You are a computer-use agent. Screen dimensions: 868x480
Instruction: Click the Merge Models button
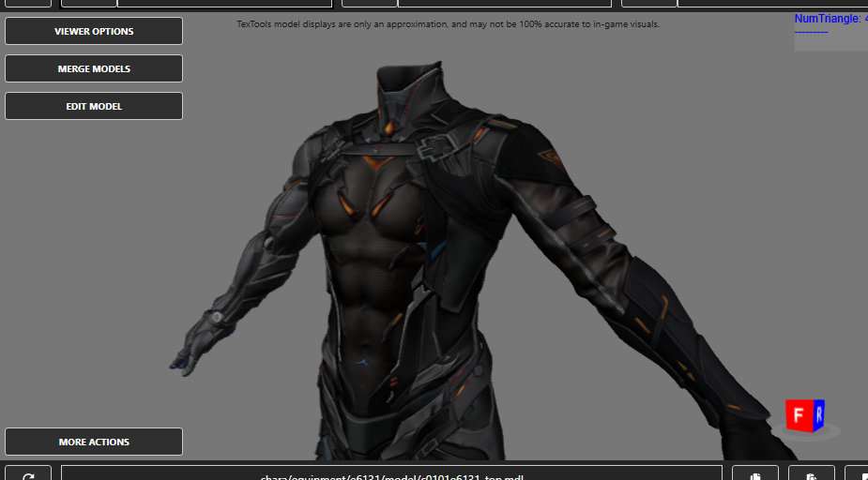[x=94, y=68]
